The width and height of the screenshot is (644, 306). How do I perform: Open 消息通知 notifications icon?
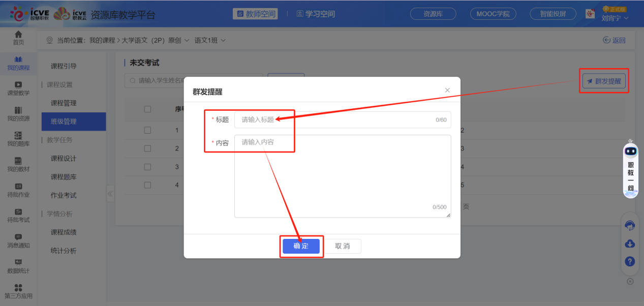point(18,240)
